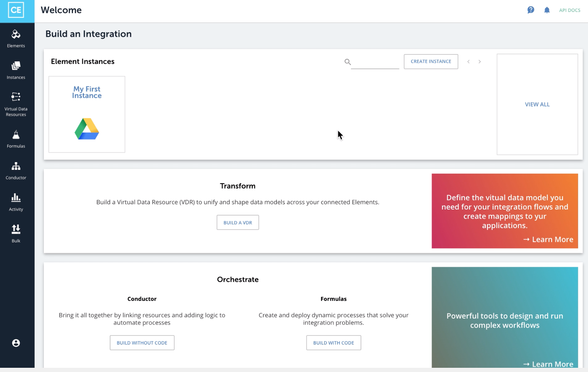Click the CE logo home icon
The image size is (588, 372).
[x=16, y=10]
